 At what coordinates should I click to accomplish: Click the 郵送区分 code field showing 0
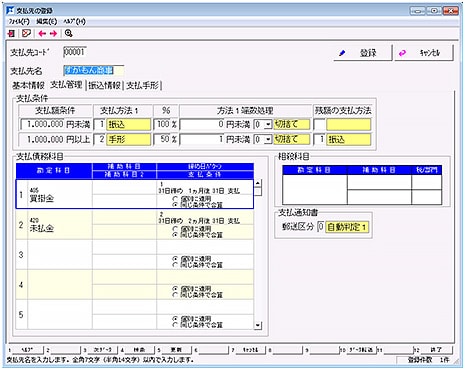320,227
